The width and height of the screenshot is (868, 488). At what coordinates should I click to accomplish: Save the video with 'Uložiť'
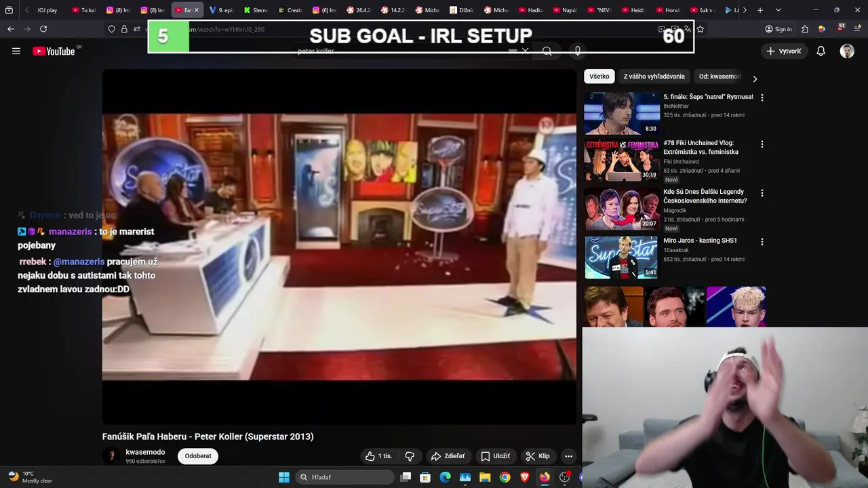495,456
